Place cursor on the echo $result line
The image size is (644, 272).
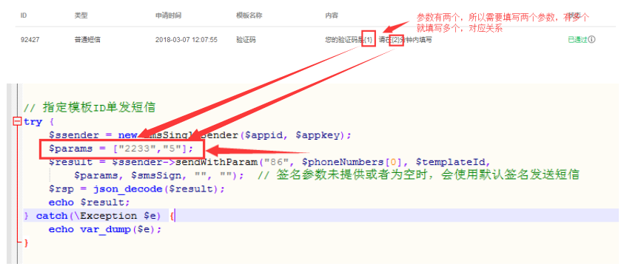[x=89, y=203]
